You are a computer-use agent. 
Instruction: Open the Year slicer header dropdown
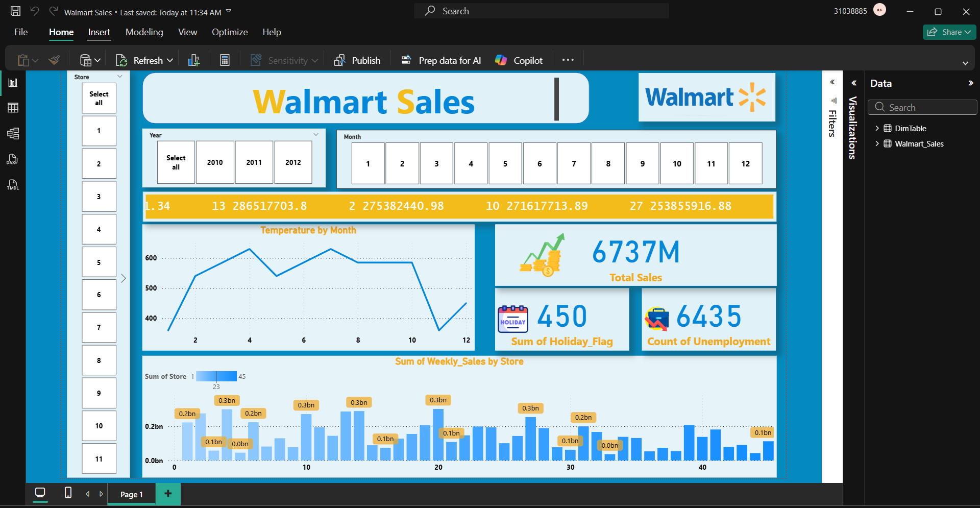coord(316,134)
